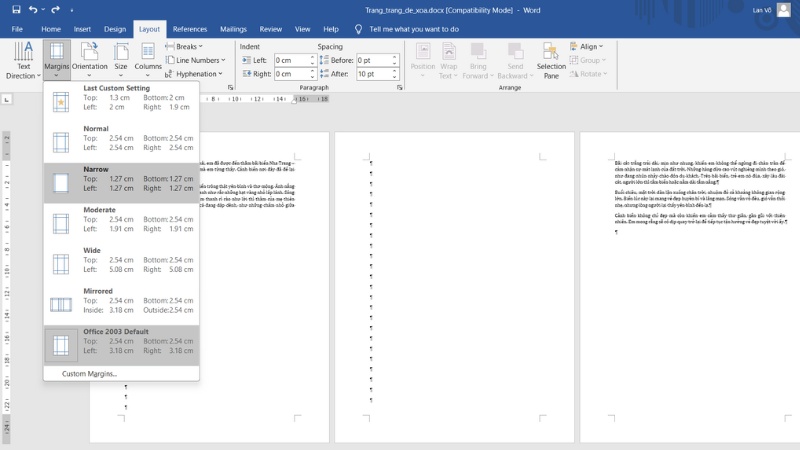This screenshot has height=450, width=800.
Task: Click Custom Margins… at the menu bottom
Action: (x=89, y=373)
